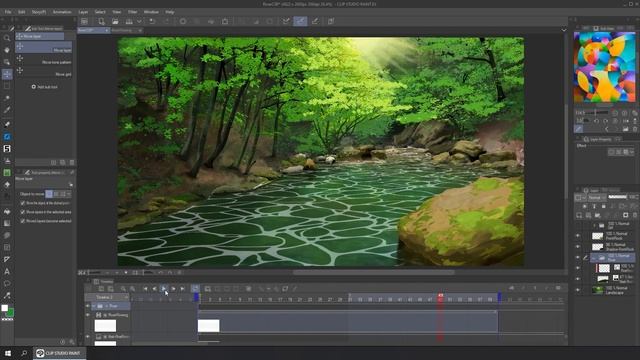Toggle 'Move object in the selected area' checkbox
The image size is (640, 360).
(x=23, y=212)
